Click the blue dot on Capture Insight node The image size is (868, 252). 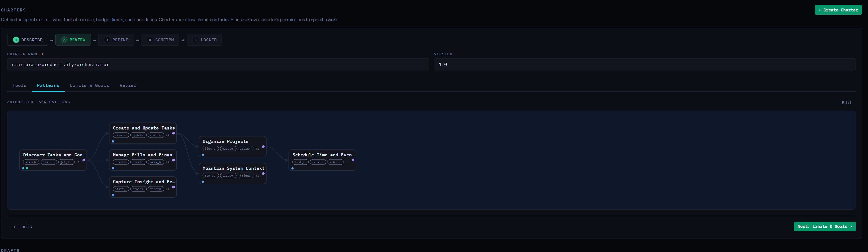click(113, 195)
